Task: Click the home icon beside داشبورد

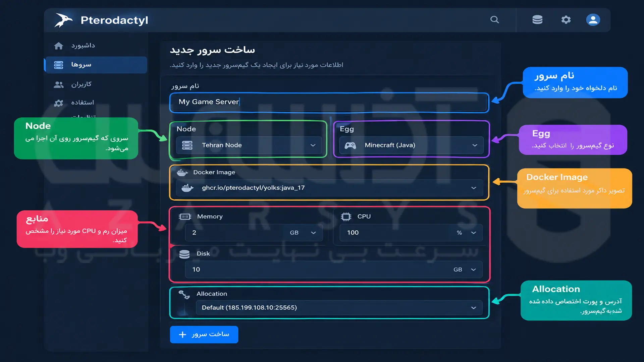Action: coord(59,46)
